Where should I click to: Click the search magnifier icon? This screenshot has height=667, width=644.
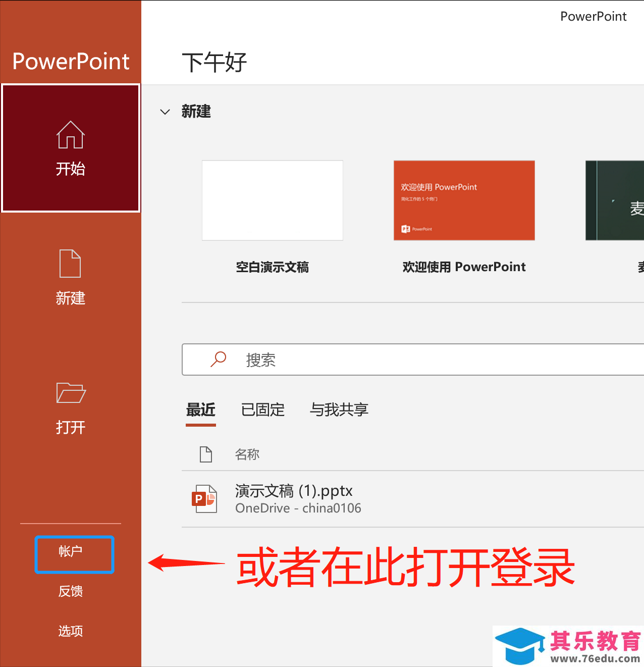tap(218, 359)
